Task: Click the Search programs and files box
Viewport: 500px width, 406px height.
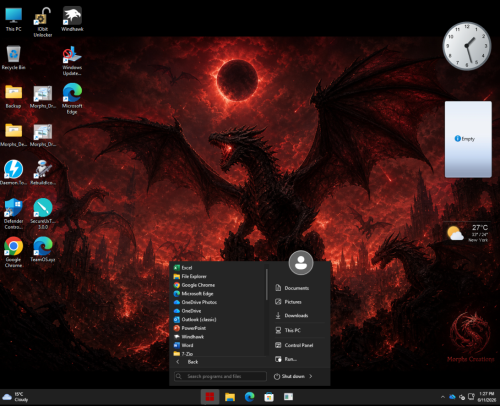Action: [220, 376]
